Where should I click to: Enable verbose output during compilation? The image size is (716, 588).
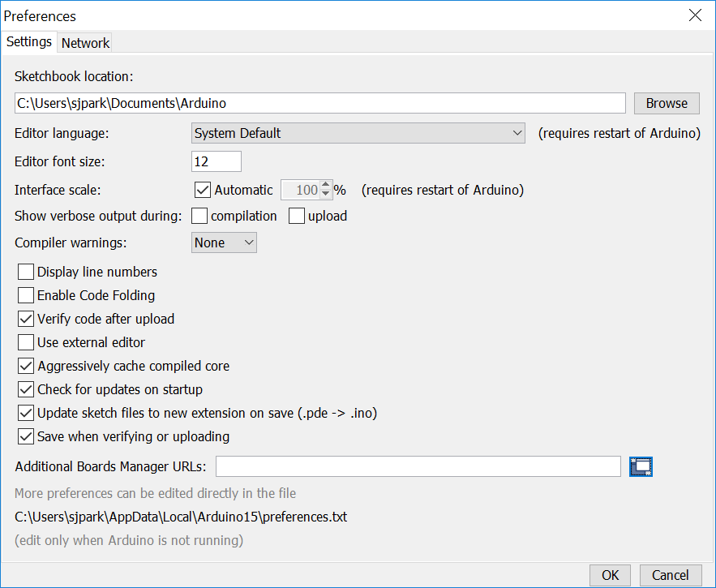(199, 216)
